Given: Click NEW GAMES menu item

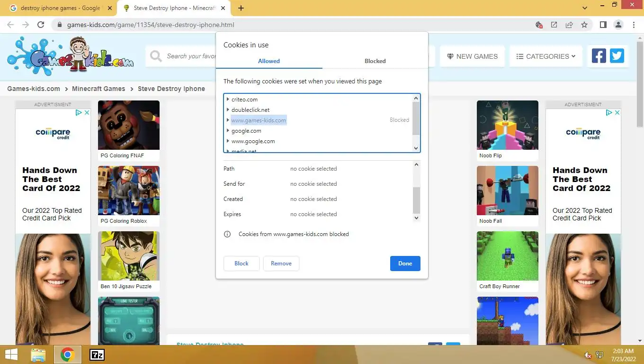Looking at the screenshot, I should (472, 56).
